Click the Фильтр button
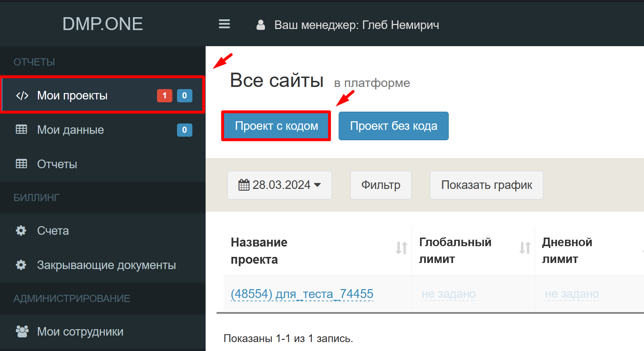Viewport: 644px width, 351px height. 381,185
